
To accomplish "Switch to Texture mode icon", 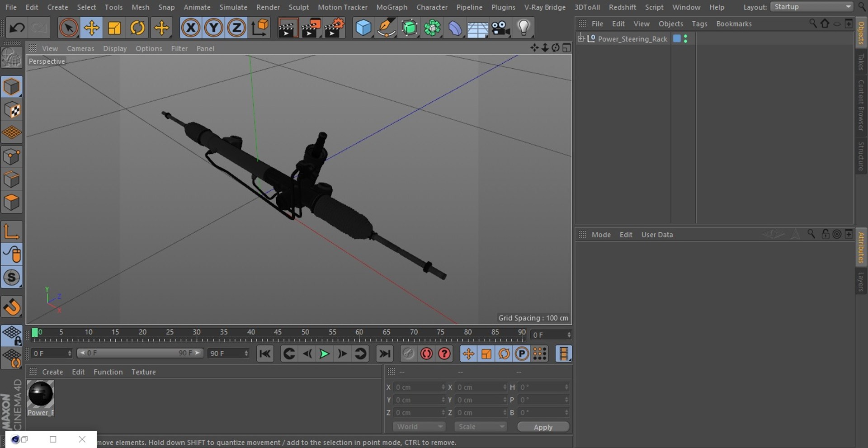I will [12, 110].
